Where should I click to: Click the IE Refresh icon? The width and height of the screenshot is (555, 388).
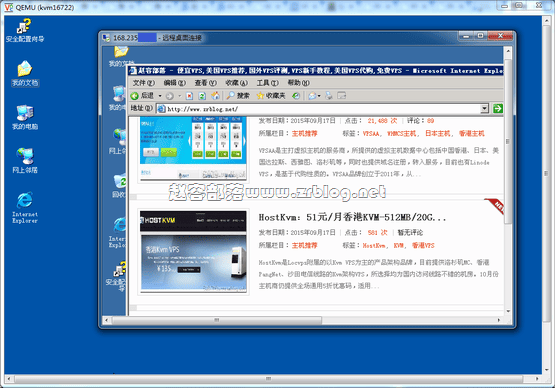point(202,96)
